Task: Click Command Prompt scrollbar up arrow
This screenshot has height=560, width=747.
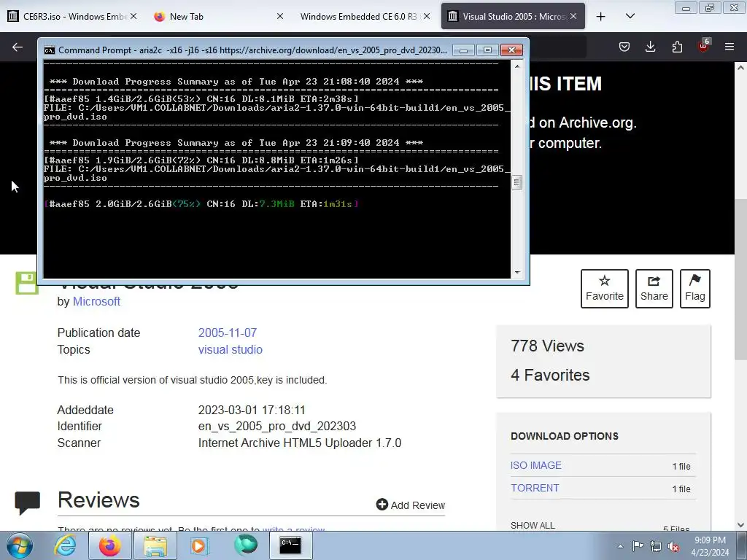Action: tap(517, 66)
